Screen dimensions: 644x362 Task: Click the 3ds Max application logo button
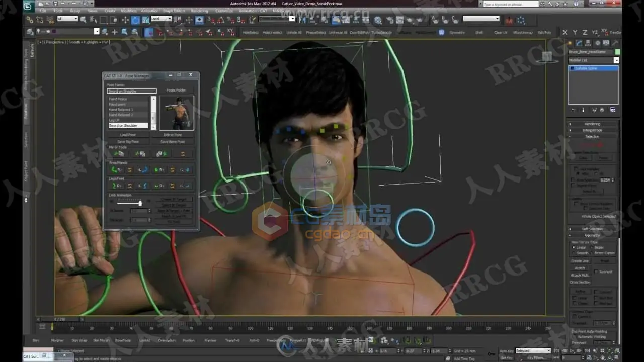tap(29, 6)
